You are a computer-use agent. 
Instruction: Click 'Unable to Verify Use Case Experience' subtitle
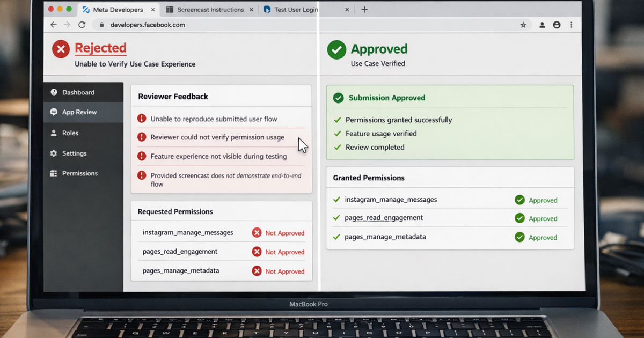tap(135, 64)
